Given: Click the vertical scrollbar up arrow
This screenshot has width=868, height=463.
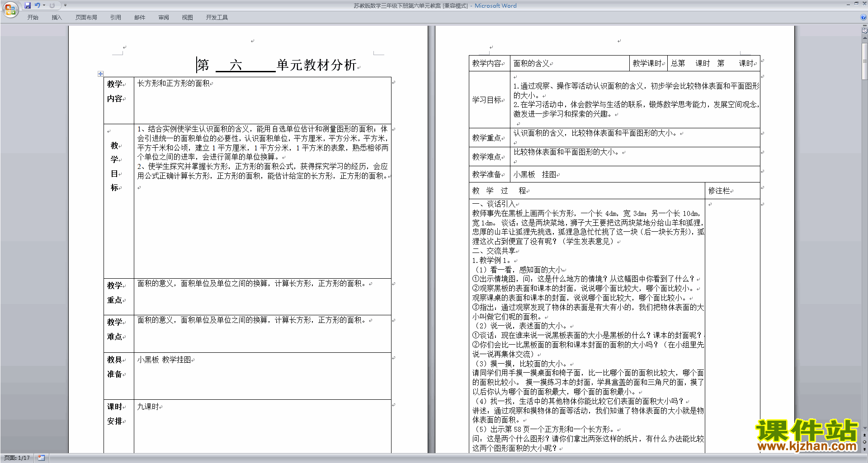Looking at the screenshot, I should tap(864, 38).
